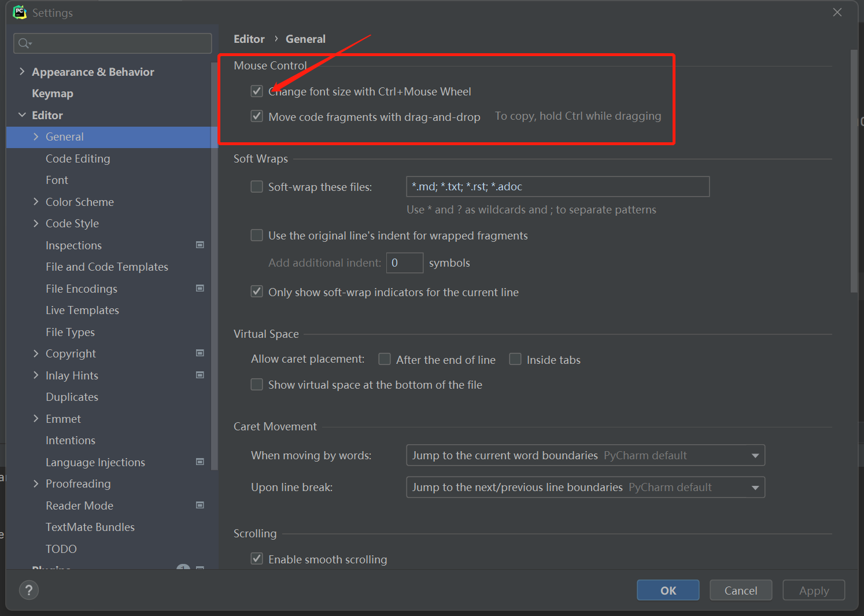Open the Upon line break dropdown

pyautogui.click(x=585, y=487)
